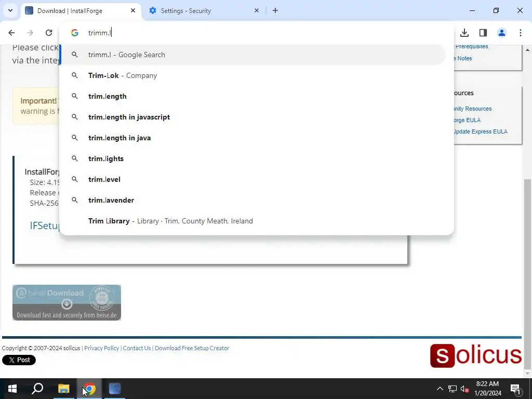The image size is (532, 399).
Task: Open the InstallForge EULA link
Action: 467,120
